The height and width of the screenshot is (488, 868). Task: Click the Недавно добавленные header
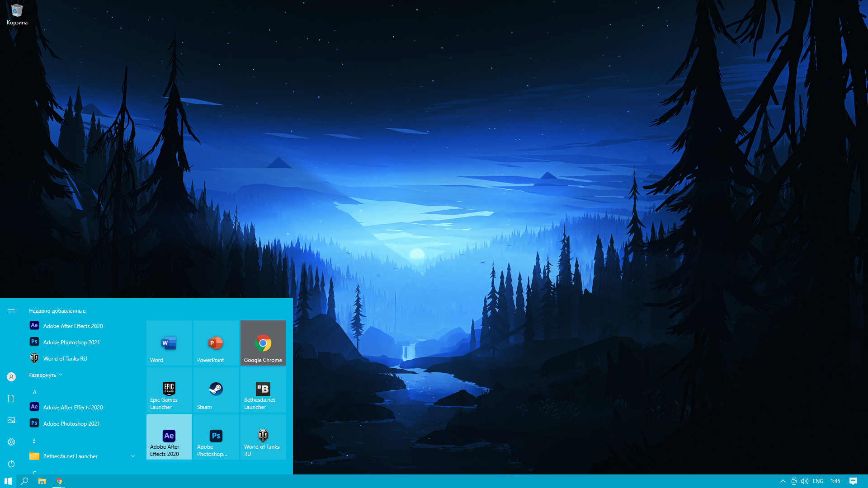(x=57, y=311)
